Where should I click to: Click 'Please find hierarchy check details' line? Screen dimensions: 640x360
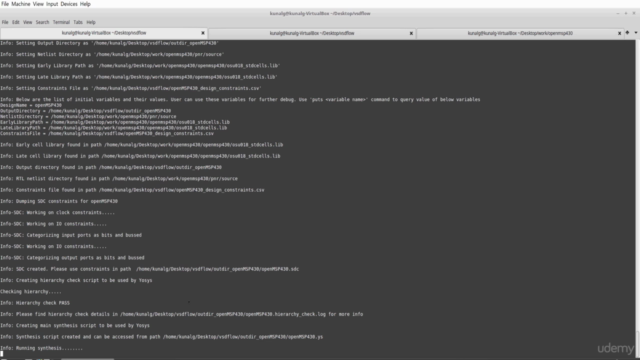click(x=182, y=314)
